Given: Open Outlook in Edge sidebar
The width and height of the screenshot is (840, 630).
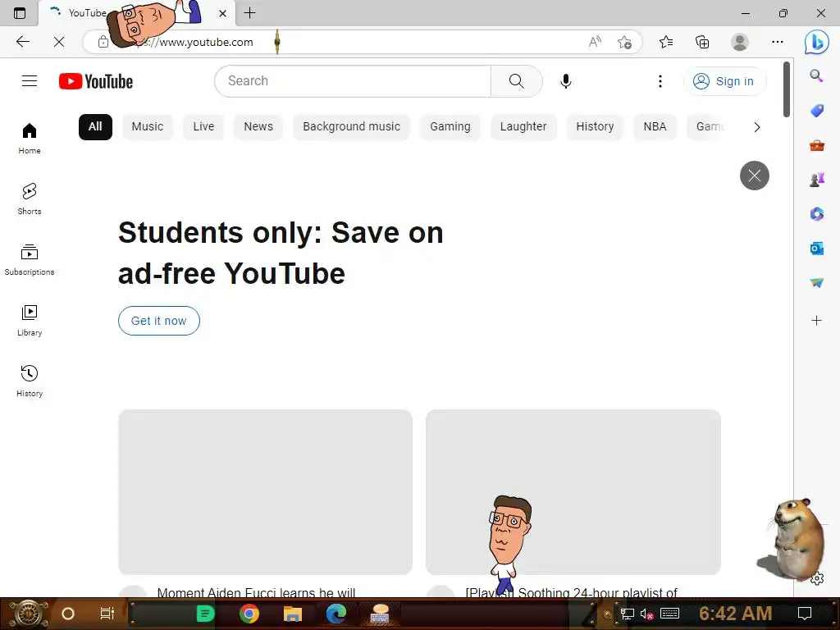Looking at the screenshot, I should pos(816,249).
